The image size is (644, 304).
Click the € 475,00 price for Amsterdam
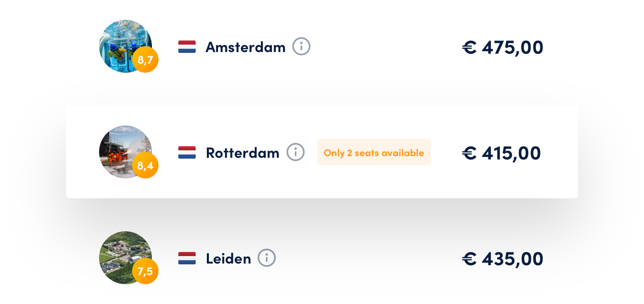503,47
